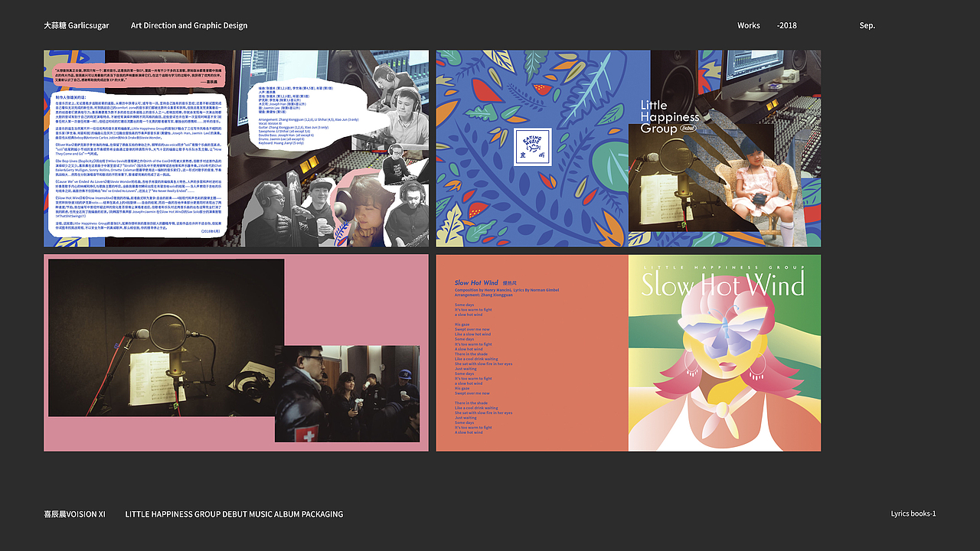Select the group photo of people in studio

(x=347, y=393)
